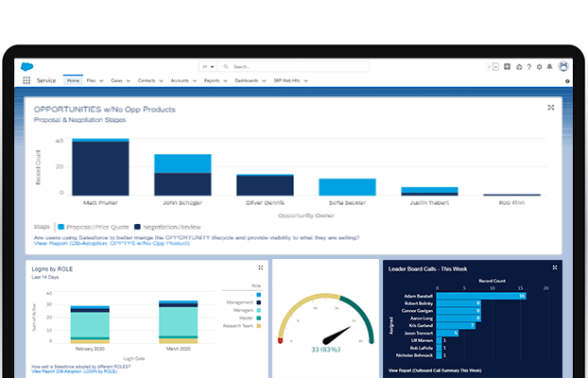Expand the Accounts tab chevron
This screenshot has width=588, height=378.
pos(195,81)
